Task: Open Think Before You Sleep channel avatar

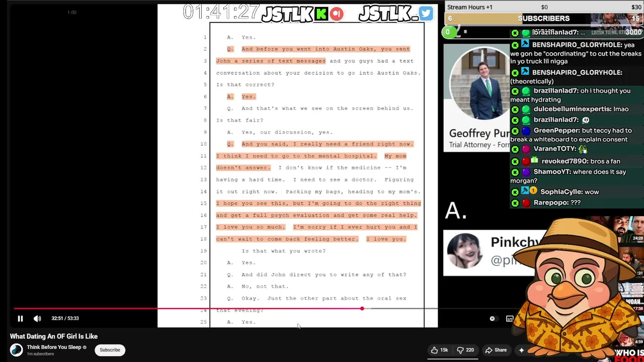Action: (x=17, y=350)
